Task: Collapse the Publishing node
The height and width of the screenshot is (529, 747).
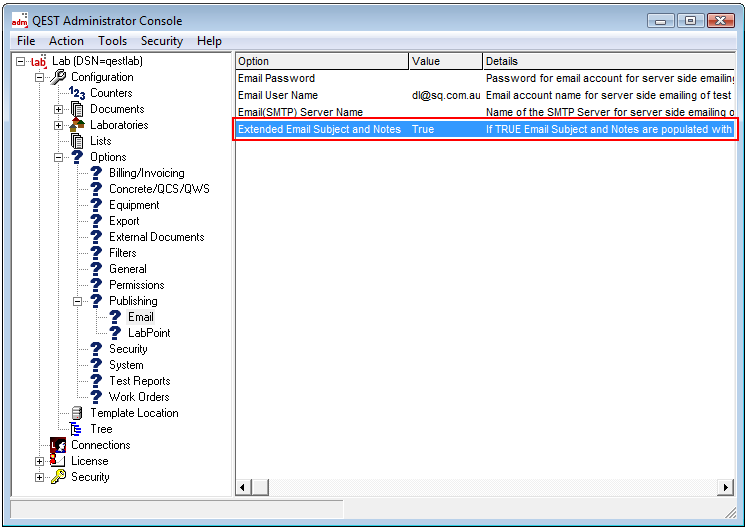Action: coord(78,301)
